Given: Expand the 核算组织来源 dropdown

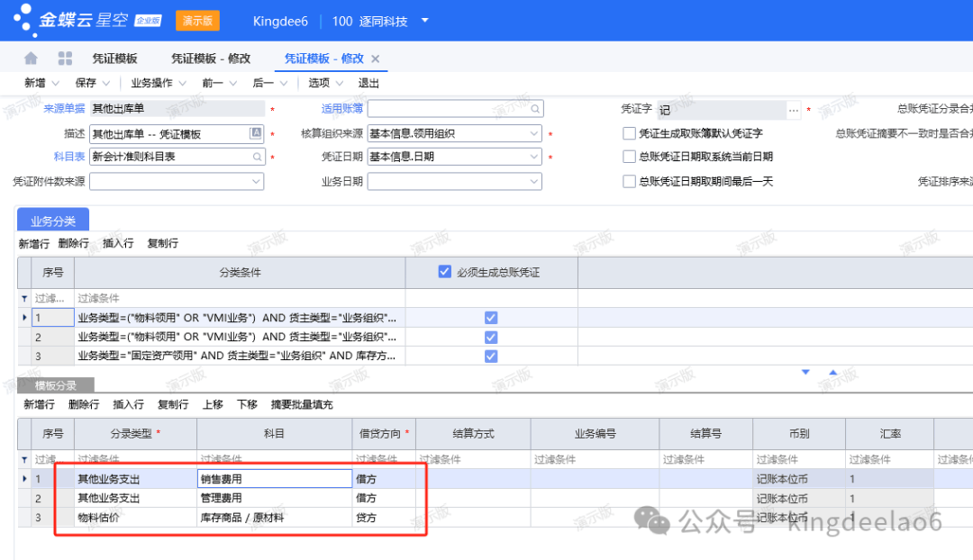Looking at the screenshot, I should tap(533, 133).
